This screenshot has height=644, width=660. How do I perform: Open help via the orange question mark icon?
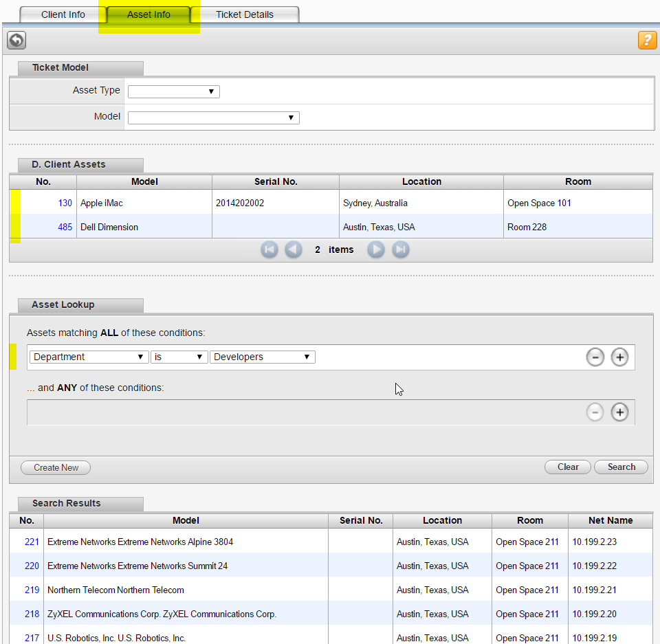point(647,41)
